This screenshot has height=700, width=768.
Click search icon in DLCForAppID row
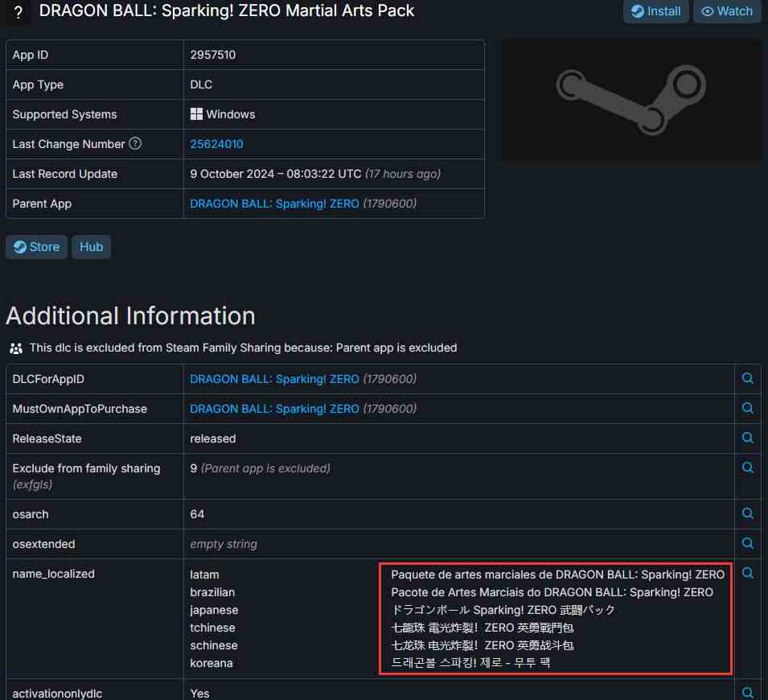[747, 378]
